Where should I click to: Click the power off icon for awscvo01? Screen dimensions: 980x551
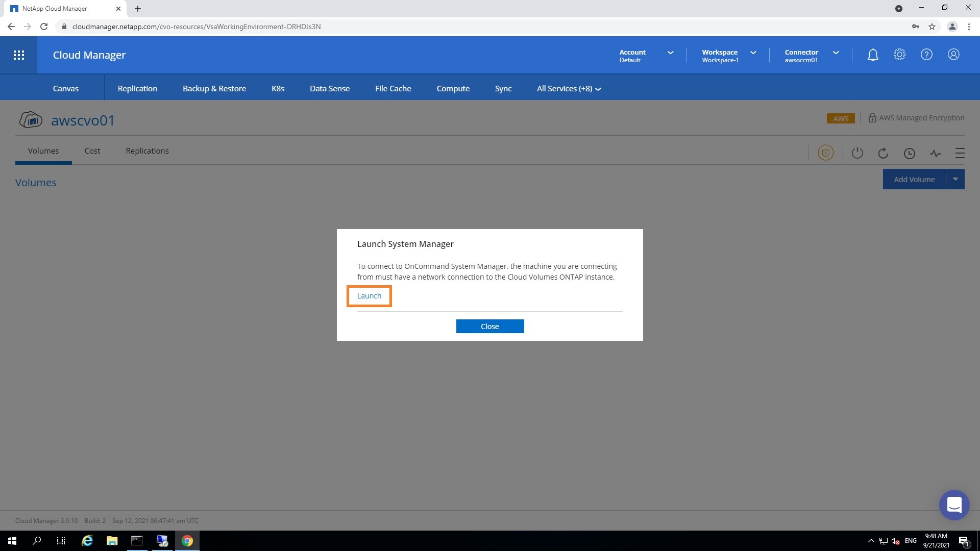(857, 153)
